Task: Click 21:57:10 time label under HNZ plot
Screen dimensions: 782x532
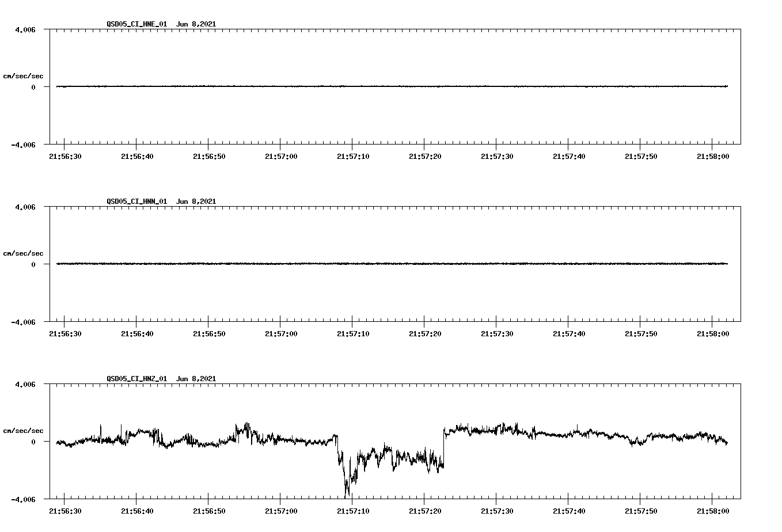Action: pyautogui.click(x=352, y=511)
